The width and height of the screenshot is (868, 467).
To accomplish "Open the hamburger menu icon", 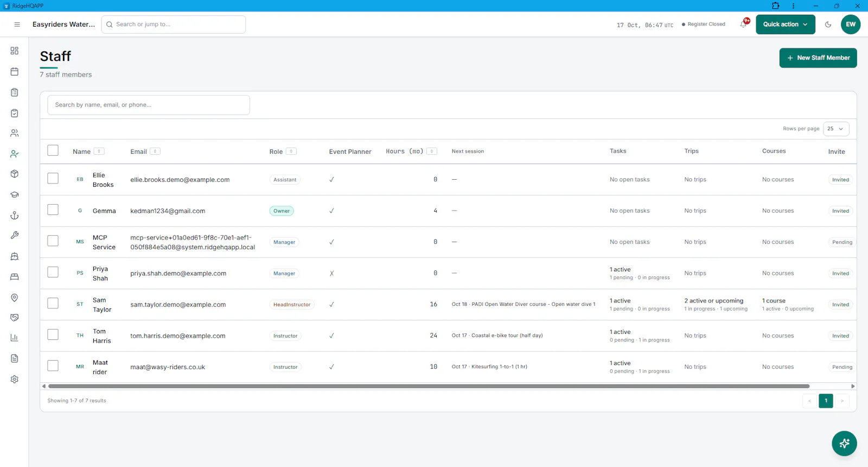I will (17, 24).
